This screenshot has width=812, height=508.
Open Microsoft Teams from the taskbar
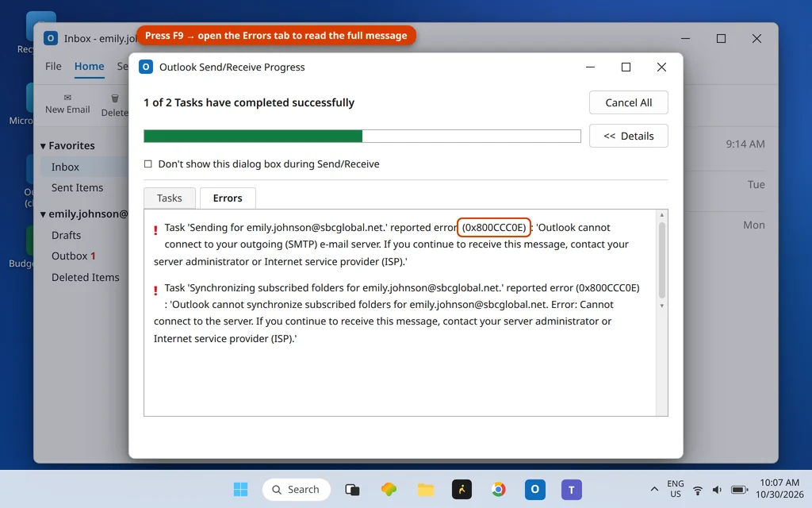coord(572,489)
